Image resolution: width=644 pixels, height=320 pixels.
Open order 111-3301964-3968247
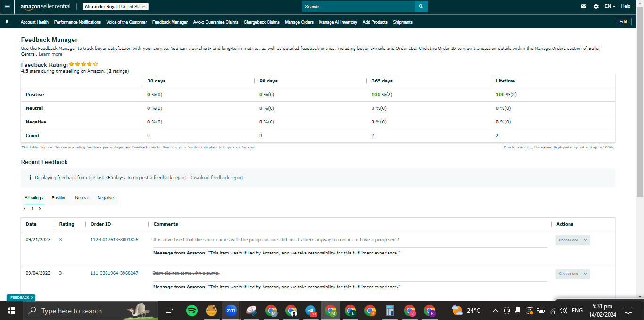coord(114,273)
